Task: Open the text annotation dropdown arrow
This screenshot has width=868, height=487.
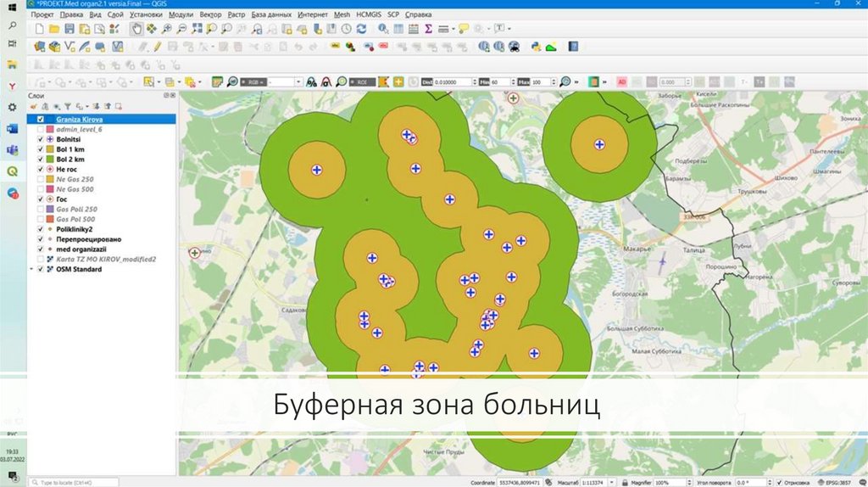Action: [509, 29]
